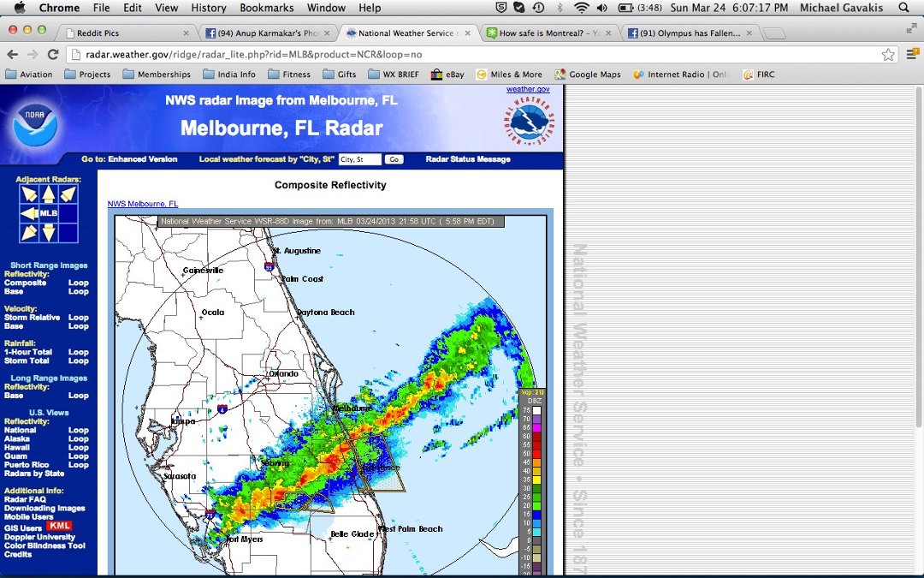Viewport: 924px width, 578px height.
Task: Open the Bookmarks menu
Action: pos(267,8)
